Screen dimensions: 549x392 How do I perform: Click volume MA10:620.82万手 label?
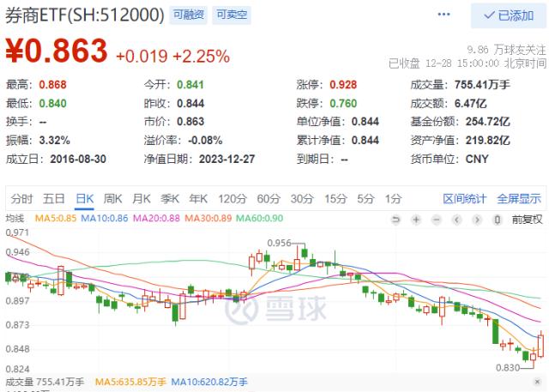click(209, 382)
